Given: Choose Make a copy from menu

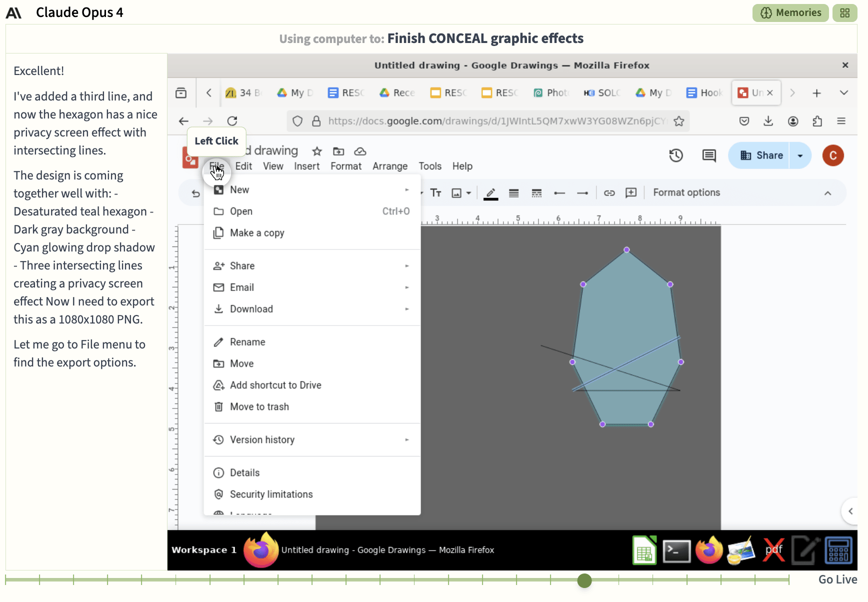Looking at the screenshot, I should [x=256, y=233].
